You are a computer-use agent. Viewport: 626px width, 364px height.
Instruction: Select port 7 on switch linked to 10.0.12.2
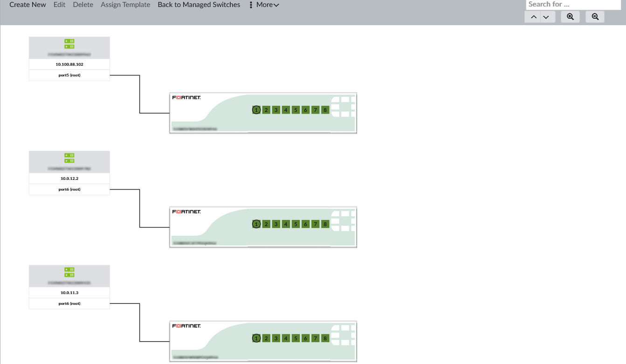click(315, 224)
